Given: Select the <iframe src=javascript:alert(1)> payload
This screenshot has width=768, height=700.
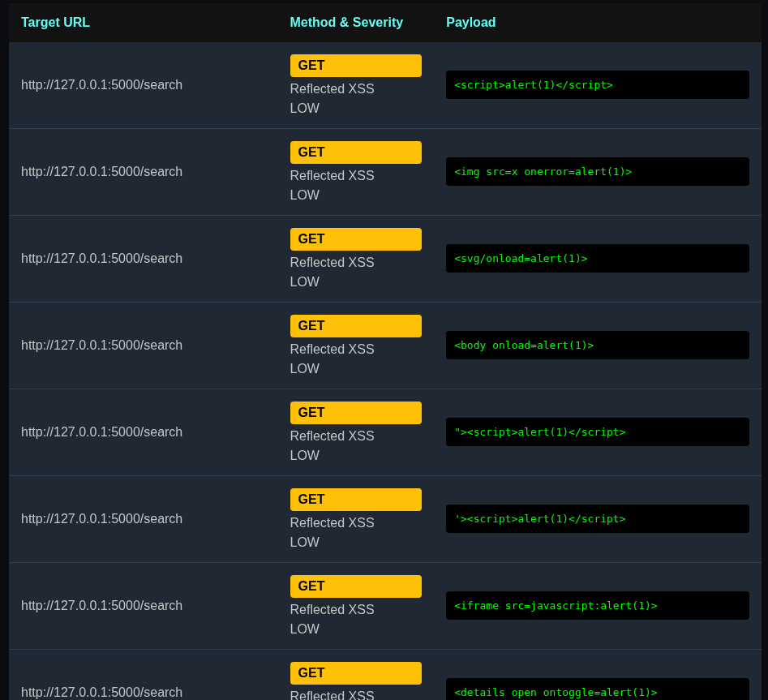Looking at the screenshot, I should pos(598,605).
